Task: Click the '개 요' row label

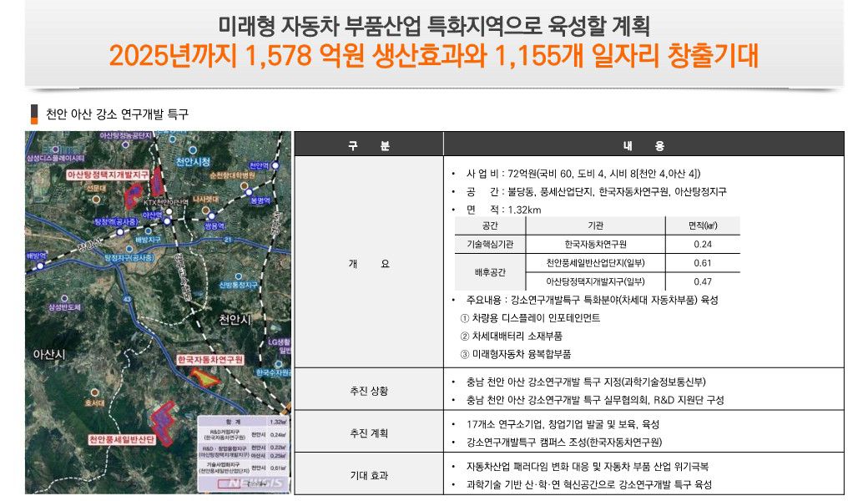Action: (369, 264)
